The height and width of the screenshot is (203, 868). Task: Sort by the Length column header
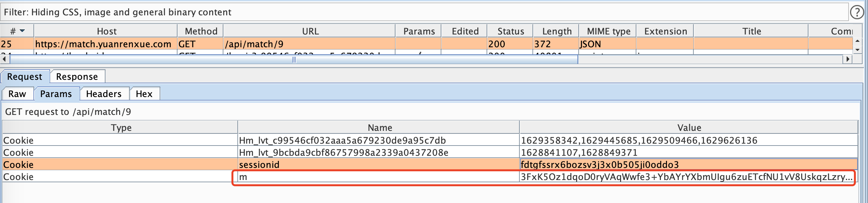click(x=556, y=31)
